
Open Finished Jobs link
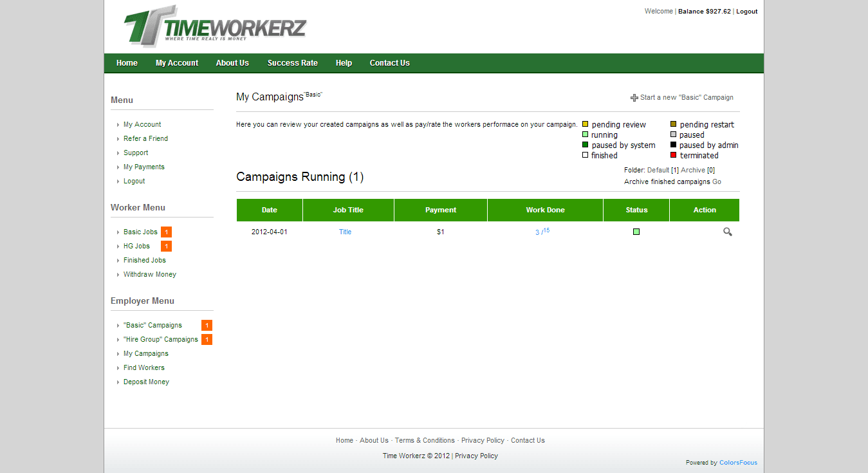[145, 261]
